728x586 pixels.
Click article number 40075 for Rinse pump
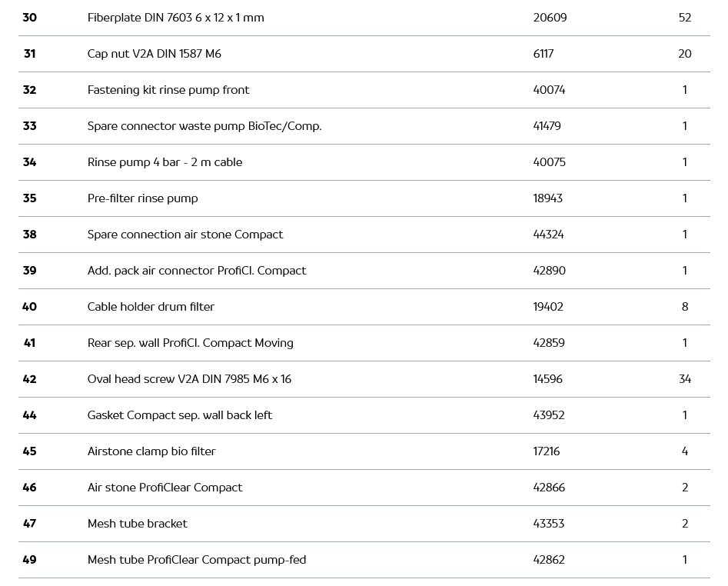(x=549, y=162)
